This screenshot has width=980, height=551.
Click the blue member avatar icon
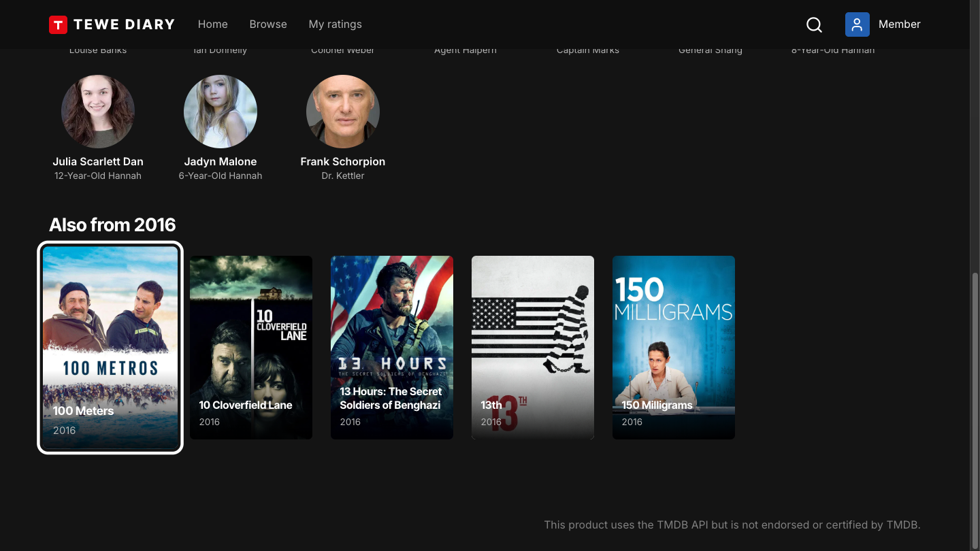857,24
